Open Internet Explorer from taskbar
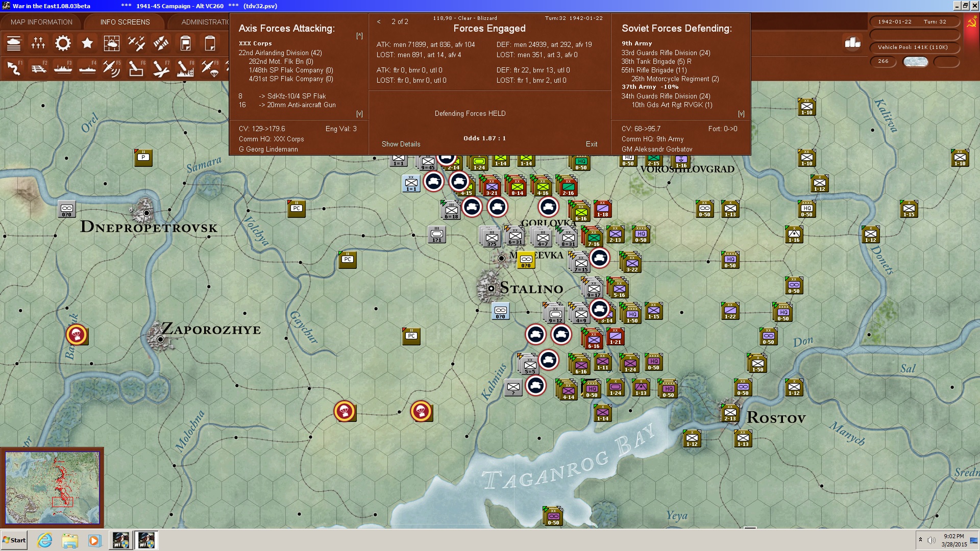This screenshot has height=551, width=980. pos(45,540)
